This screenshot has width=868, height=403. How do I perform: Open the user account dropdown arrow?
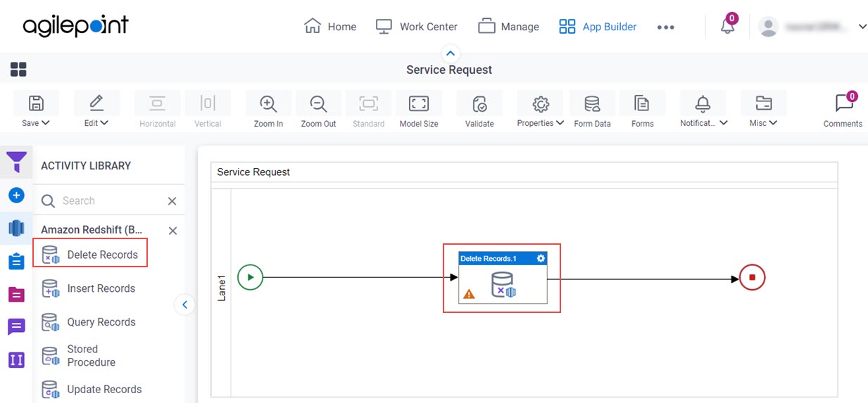[x=862, y=27]
